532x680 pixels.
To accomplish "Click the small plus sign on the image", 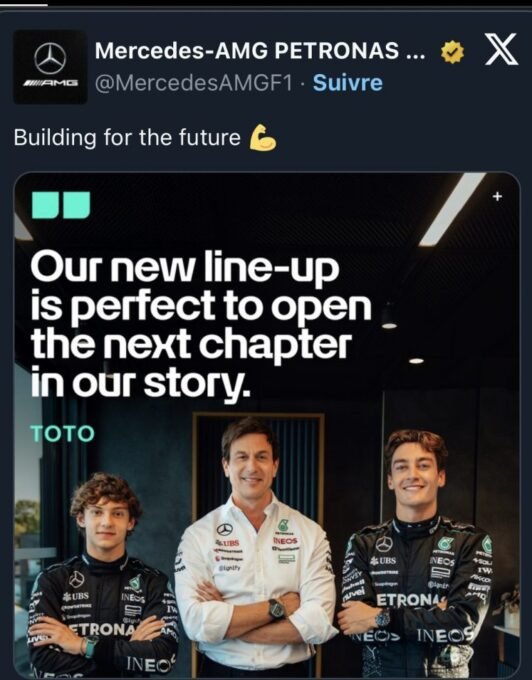I will tap(497, 197).
